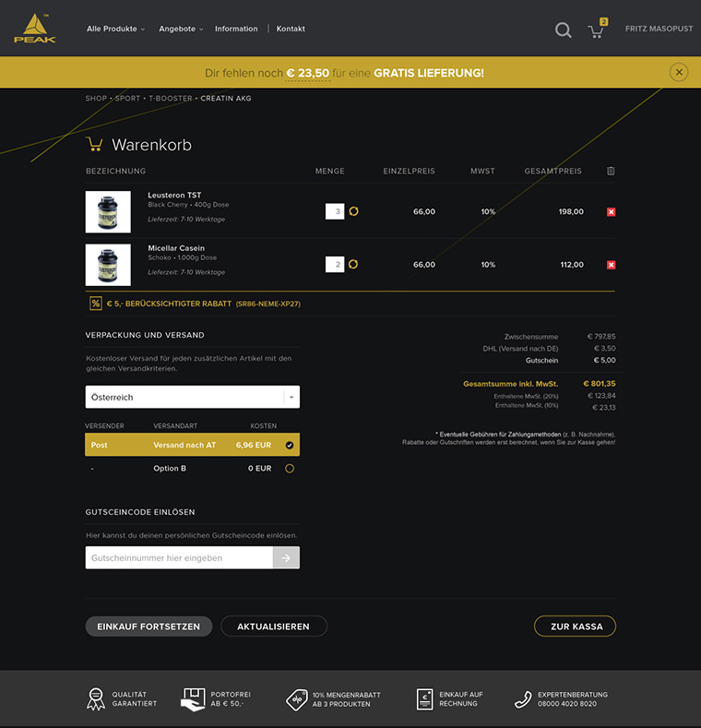Click the Gutscheinnummer input field

(x=179, y=557)
